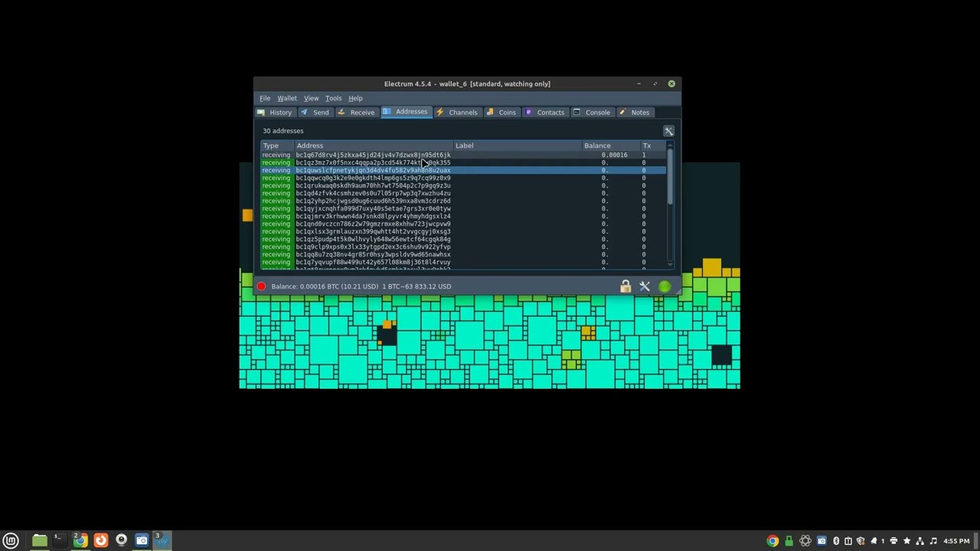The width and height of the screenshot is (980, 551).
Task: Select address ending in kt0qk355
Action: click(373, 162)
